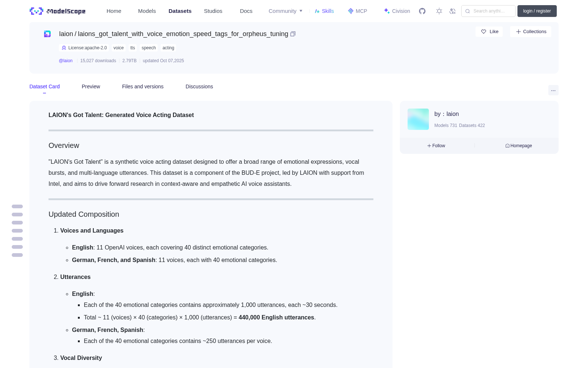Visit laion's Homepage
Image resolution: width=588 pixels, height=368 pixels.
click(x=519, y=146)
